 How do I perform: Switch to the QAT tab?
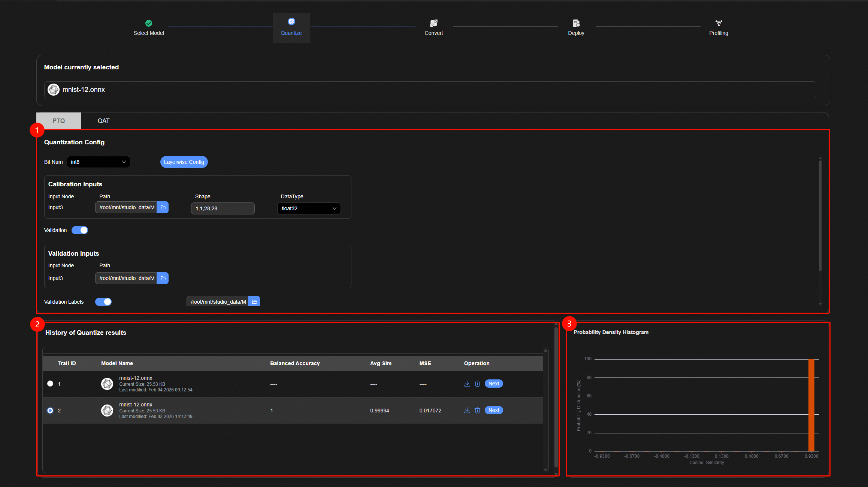point(103,121)
